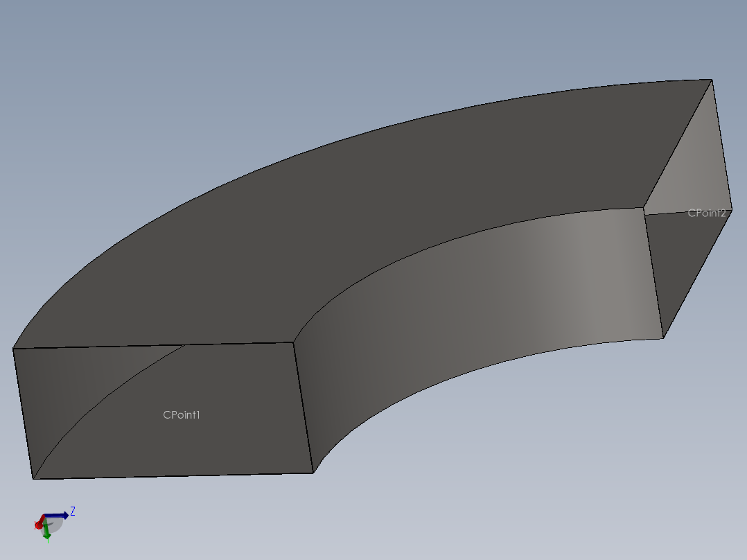Select the topmost corner vertex of the elbow
The width and height of the screenshot is (747, 560).
coord(712,81)
